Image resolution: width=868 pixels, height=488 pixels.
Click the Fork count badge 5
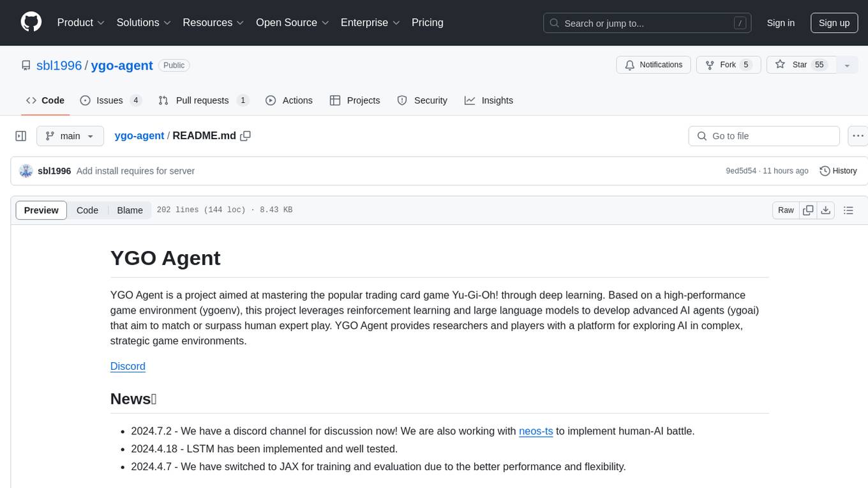(745, 65)
